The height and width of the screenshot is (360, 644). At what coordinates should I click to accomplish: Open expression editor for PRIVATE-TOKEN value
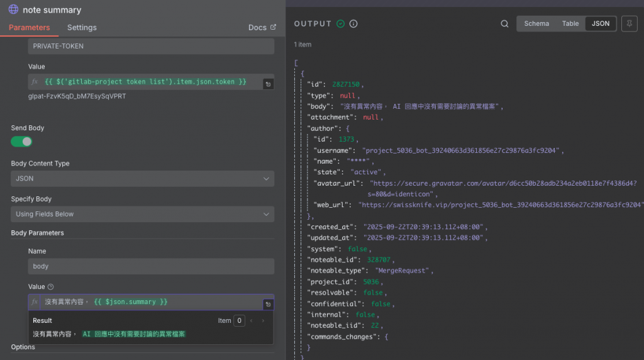tap(268, 84)
